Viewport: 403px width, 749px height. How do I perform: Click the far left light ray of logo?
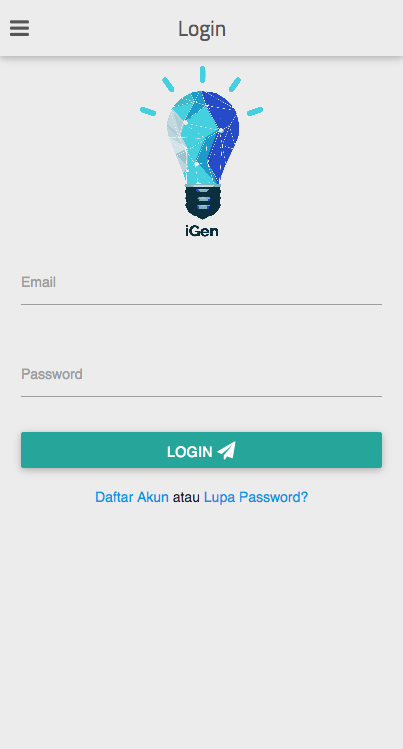[x=148, y=111]
